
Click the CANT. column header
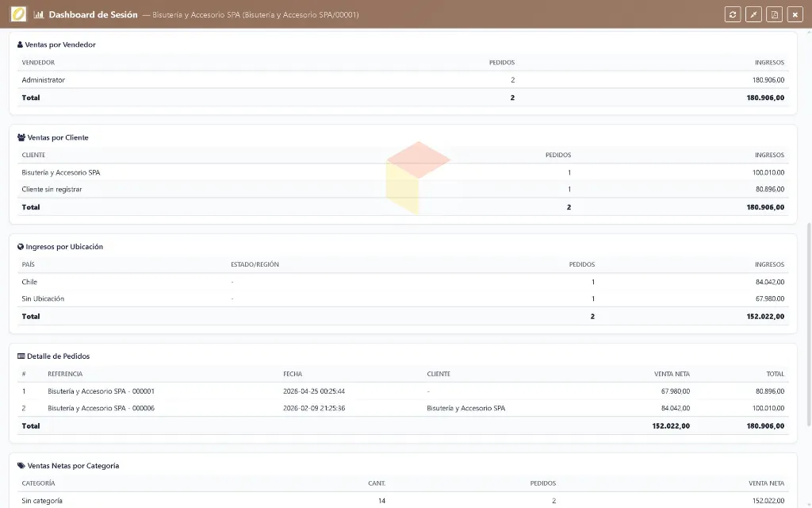click(x=377, y=483)
